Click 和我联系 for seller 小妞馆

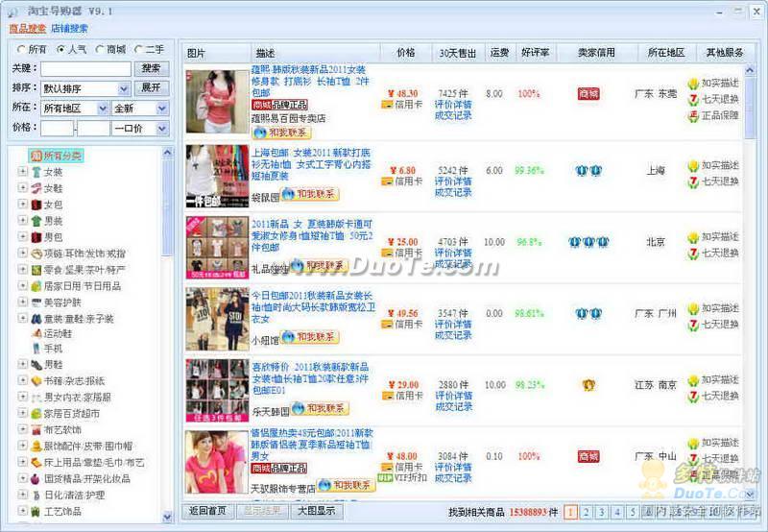point(310,337)
